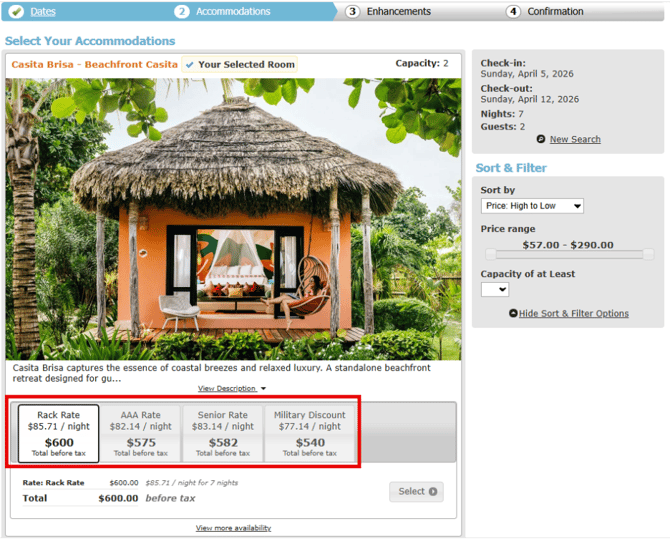Select the Military Discount rate at $540
Image resolution: width=670 pixels, height=539 pixels.
pyautogui.click(x=310, y=434)
